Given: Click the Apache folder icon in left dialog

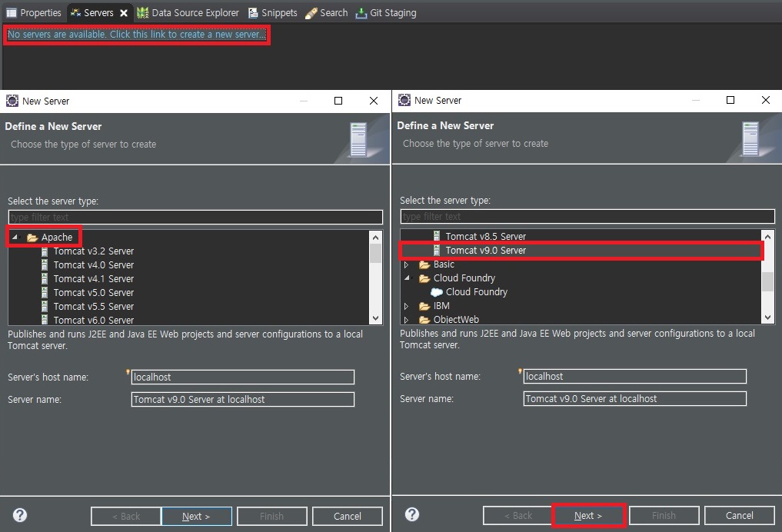Looking at the screenshot, I should tap(32, 238).
